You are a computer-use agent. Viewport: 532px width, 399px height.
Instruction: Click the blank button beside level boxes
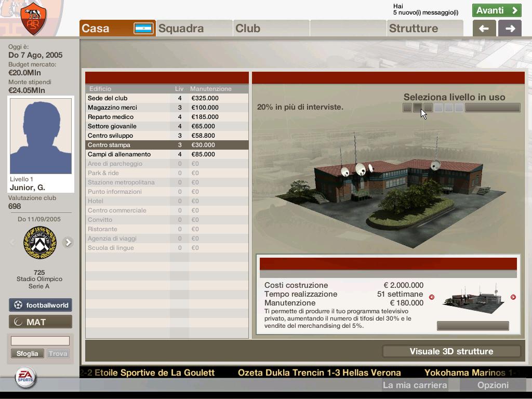pos(493,108)
